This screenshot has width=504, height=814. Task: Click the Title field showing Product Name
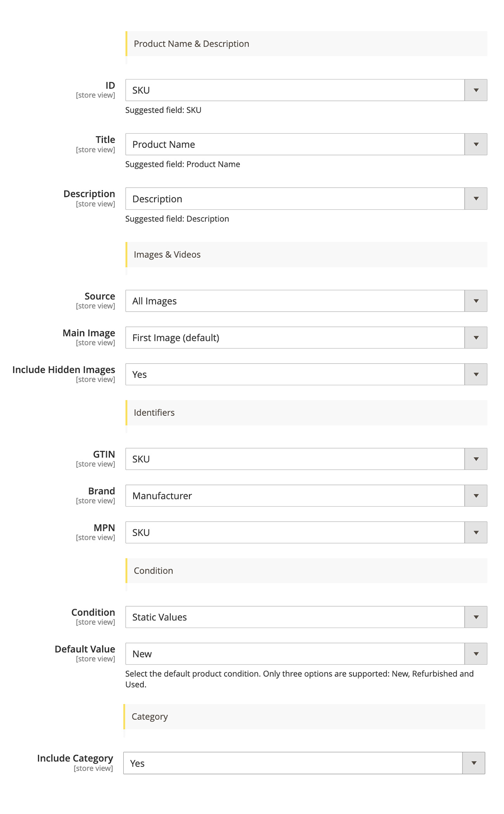tap(295, 145)
